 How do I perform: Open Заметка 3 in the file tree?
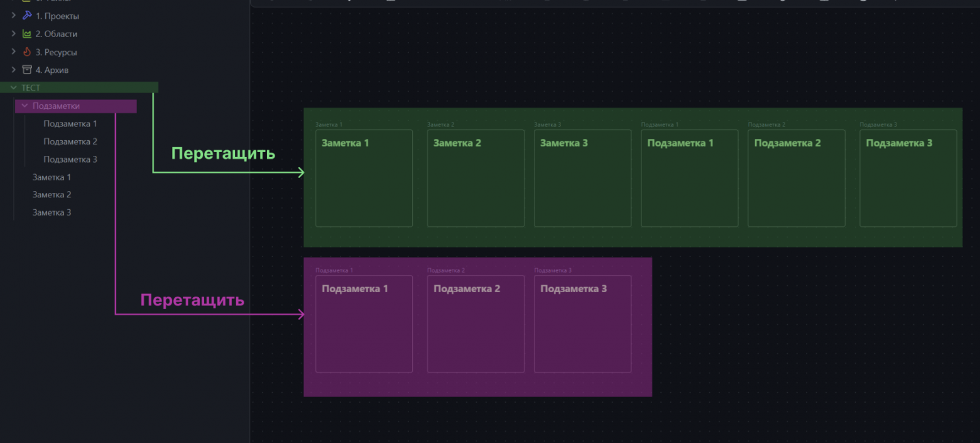click(52, 212)
